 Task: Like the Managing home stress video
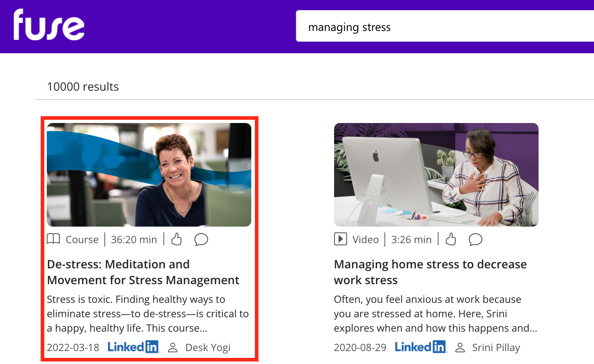(x=451, y=239)
